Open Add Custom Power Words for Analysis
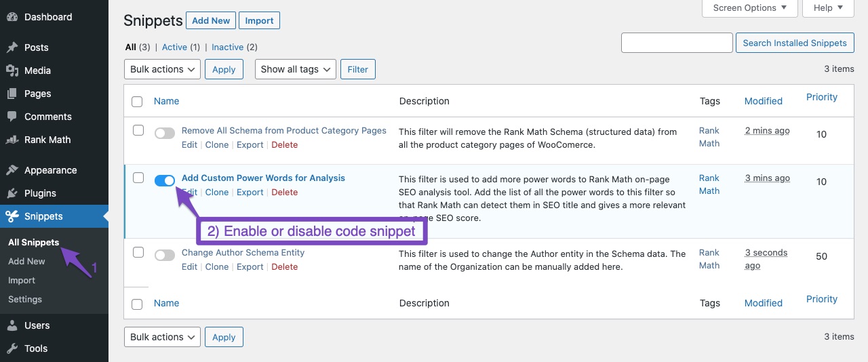 pos(263,178)
